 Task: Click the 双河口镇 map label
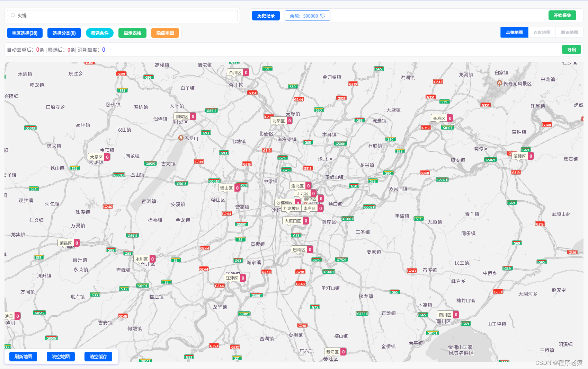pos(398,189)
